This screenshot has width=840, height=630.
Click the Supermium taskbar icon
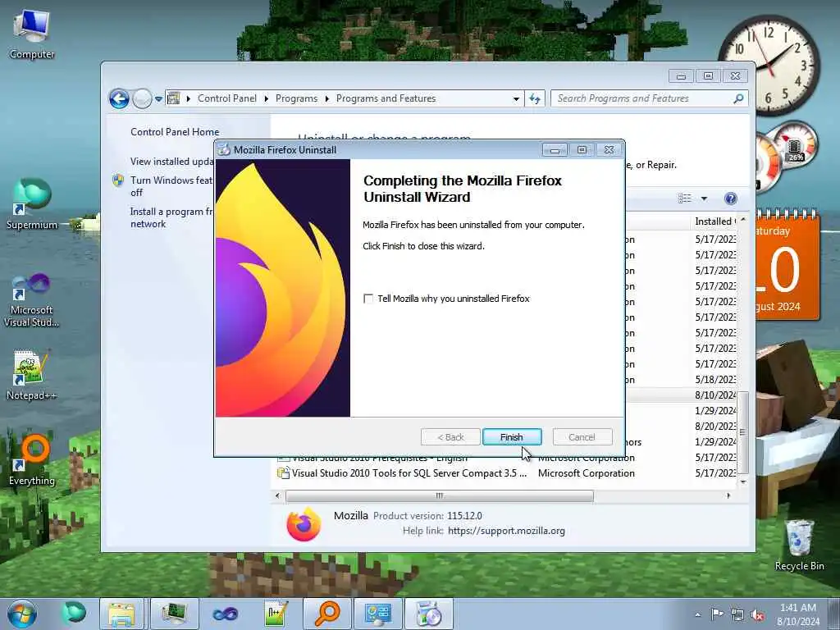click(x=73, y=614)
